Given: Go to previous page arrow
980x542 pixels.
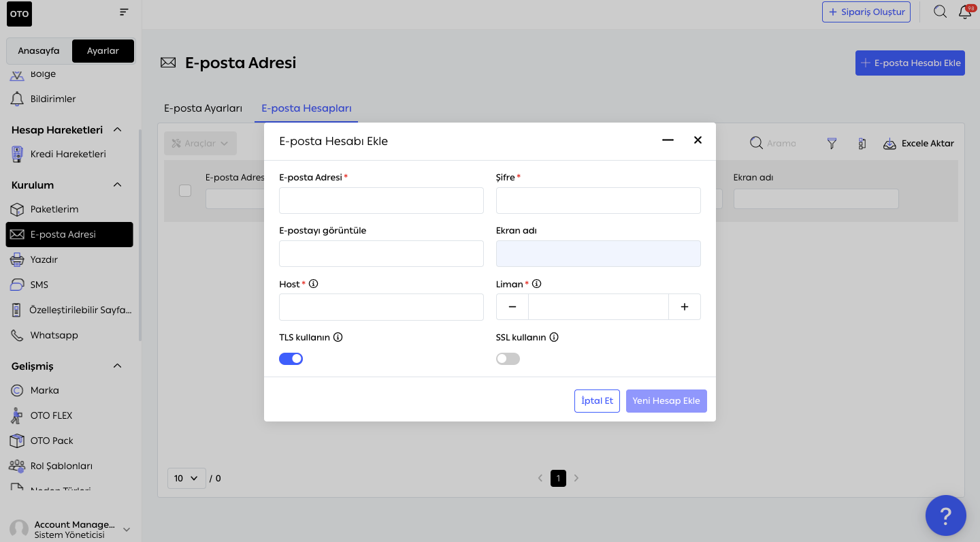Looking at the screenshot, I should (x=540, y=478).
